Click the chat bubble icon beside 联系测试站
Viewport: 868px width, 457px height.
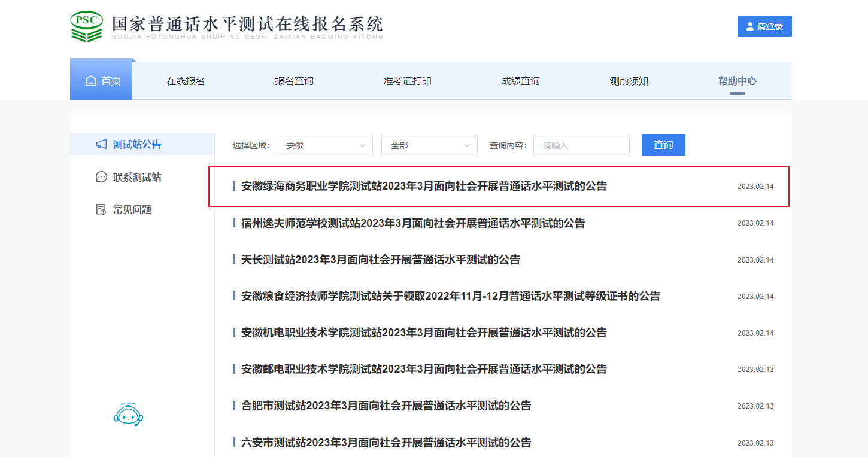[x=102, y=177]
